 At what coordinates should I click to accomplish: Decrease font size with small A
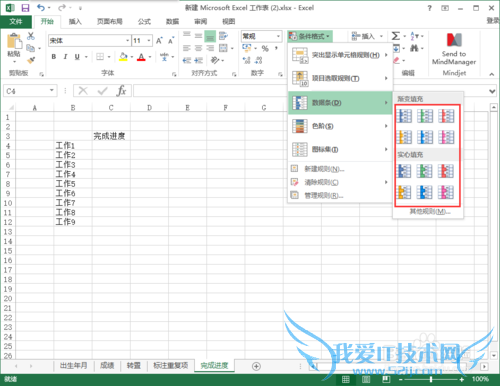point(171,40)
